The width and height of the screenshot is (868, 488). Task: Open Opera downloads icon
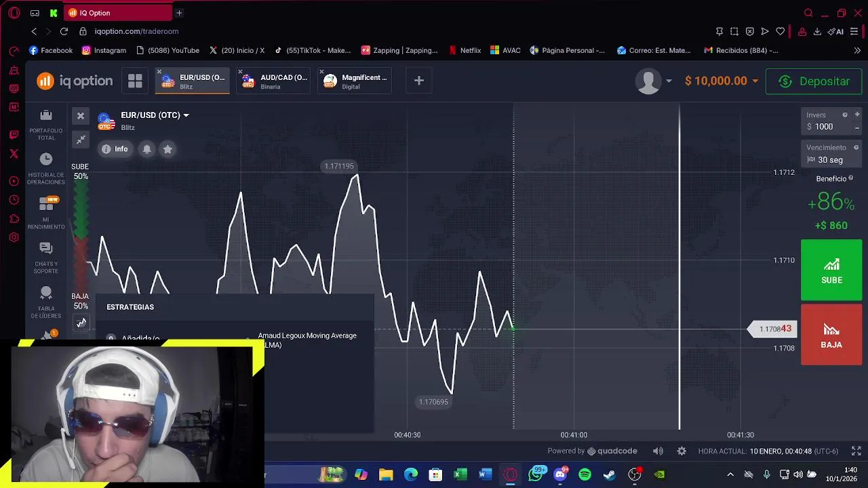[817, 31]
